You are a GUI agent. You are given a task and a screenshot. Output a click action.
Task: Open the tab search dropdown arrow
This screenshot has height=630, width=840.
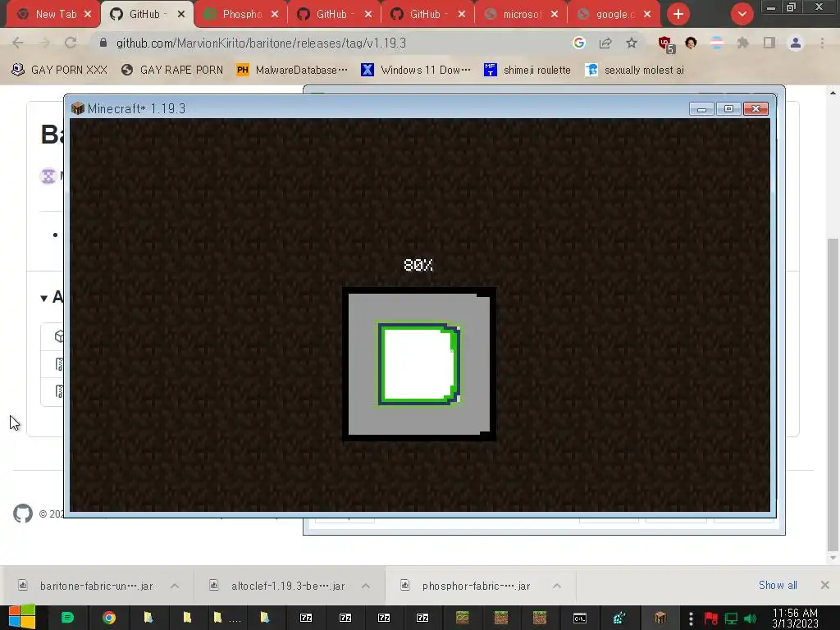742,14
